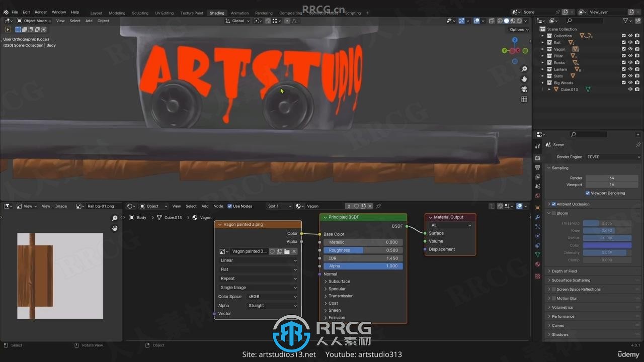Viewport: 644px width, 362px height.
Task: Open image file folder in texture node
Action: tap(287, 251)
